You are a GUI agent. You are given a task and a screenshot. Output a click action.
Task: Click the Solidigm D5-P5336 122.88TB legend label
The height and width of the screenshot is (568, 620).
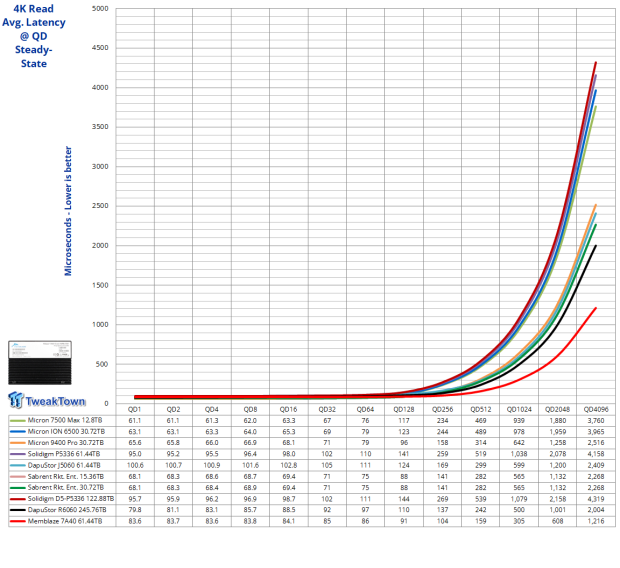[71, 499]
